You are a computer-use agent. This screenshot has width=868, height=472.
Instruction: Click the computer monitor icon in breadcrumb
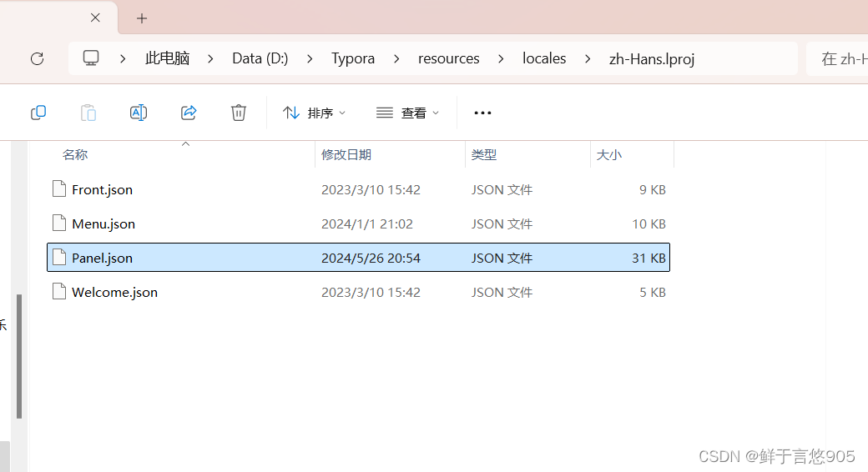[x=91, y=58]
